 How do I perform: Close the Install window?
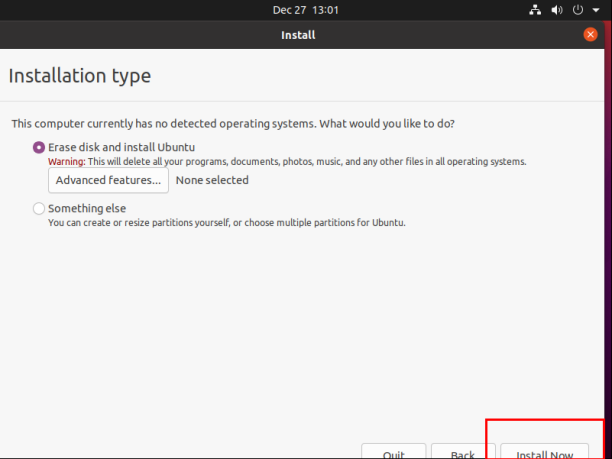(x=590, y=35)
